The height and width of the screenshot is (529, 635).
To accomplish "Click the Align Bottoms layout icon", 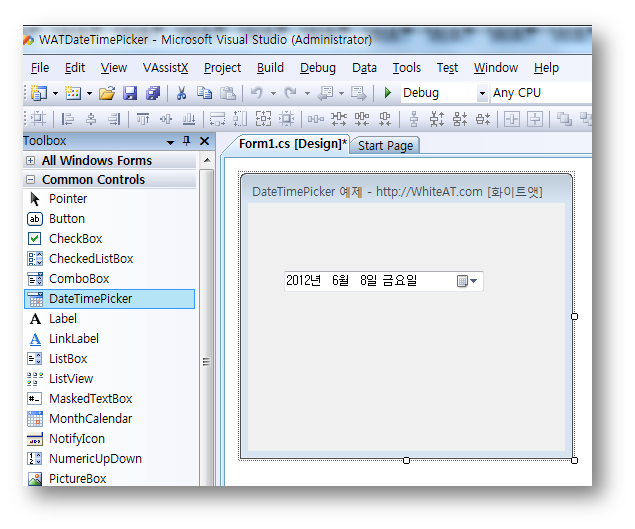I will point(189,119).
